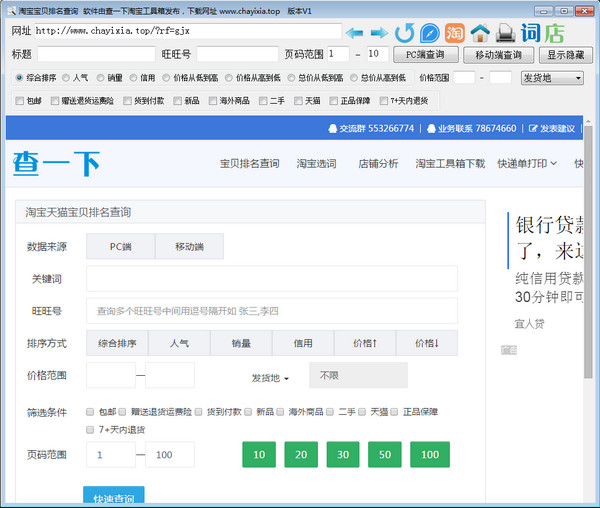This screenshot has width=600, height=508.
Task: Check the 二手 checkbox in top toolbar
Action: (x=263, y=101)
